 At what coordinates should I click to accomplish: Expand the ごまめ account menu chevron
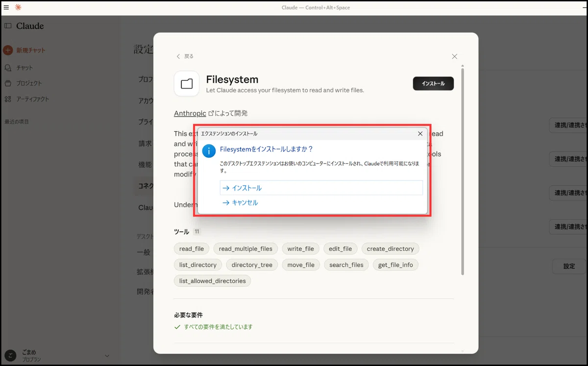[x=107, y=356]
